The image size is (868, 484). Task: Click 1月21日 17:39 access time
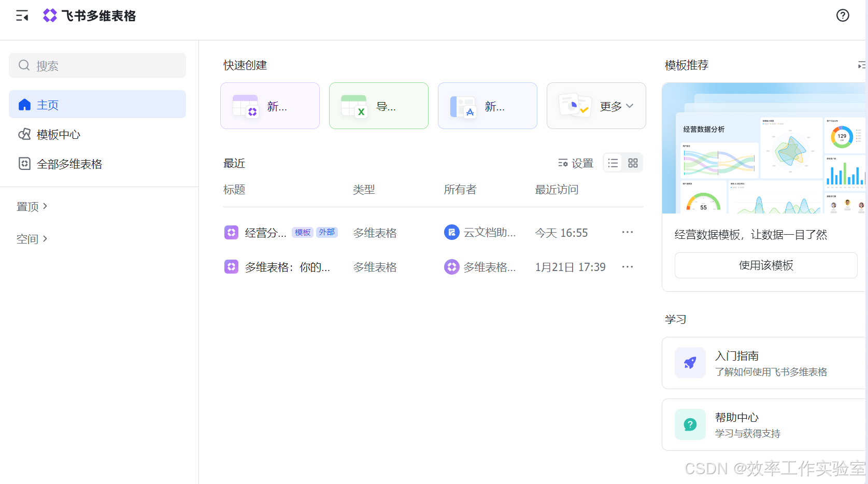pyautogui.click(x=570, y=267)
